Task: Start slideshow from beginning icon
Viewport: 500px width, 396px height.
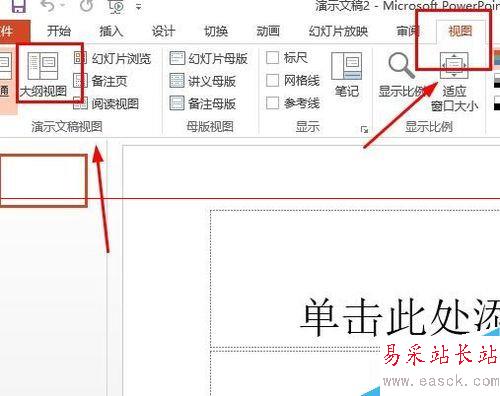Action: [117, 6]
